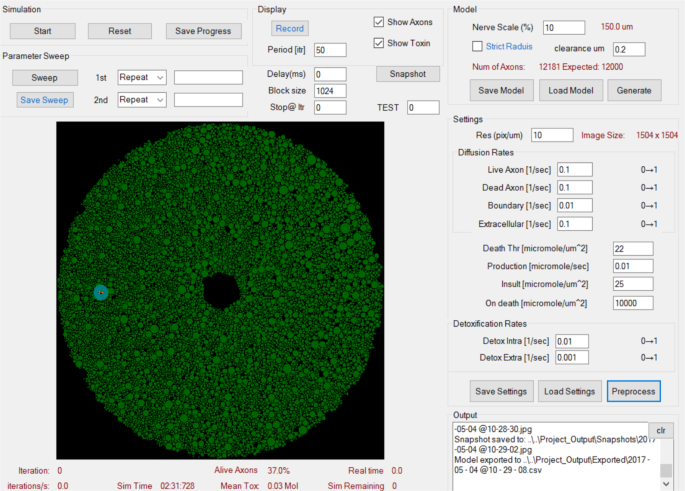685x491 pixels.
Task: Enable the Strict Radius checkbox
Action: (477, 46)
